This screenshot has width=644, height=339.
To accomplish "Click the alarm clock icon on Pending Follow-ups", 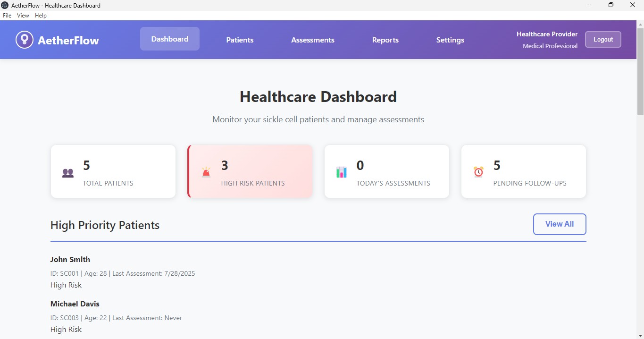I will (478, 173).
